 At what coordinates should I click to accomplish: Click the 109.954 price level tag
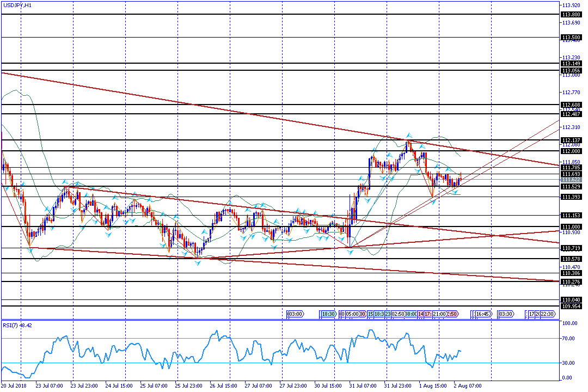571,306
